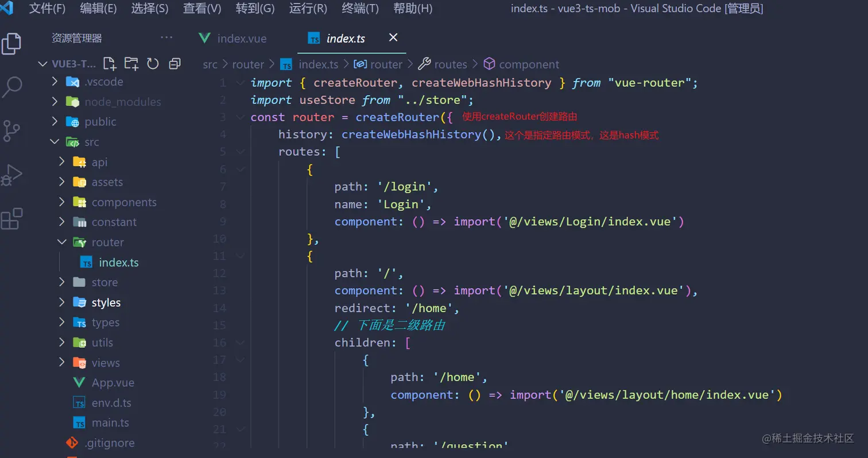The height and width of the screenshot is (458, 868).
Task: Open the 选择(S) menu
Action: pos(150,9)
